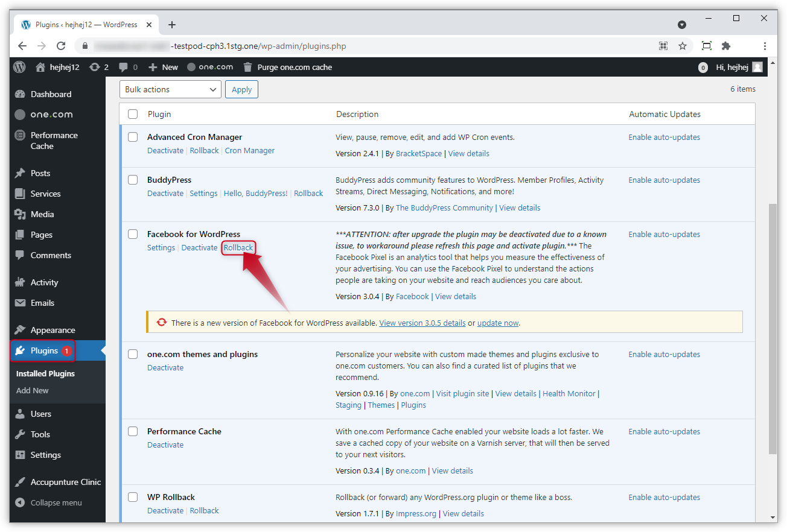Check the Advanced Cron Manager checkbox
787x532 pixels.
(x=133, y=137)
